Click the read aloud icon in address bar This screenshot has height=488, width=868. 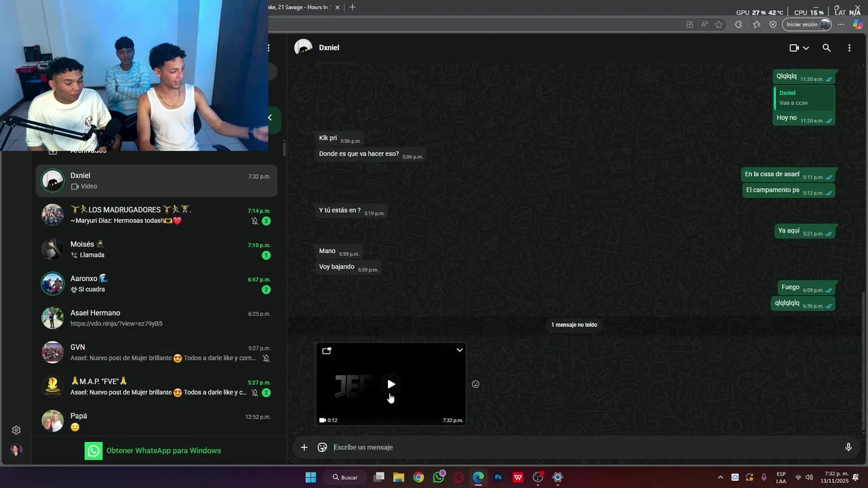(x=704, y=24)
